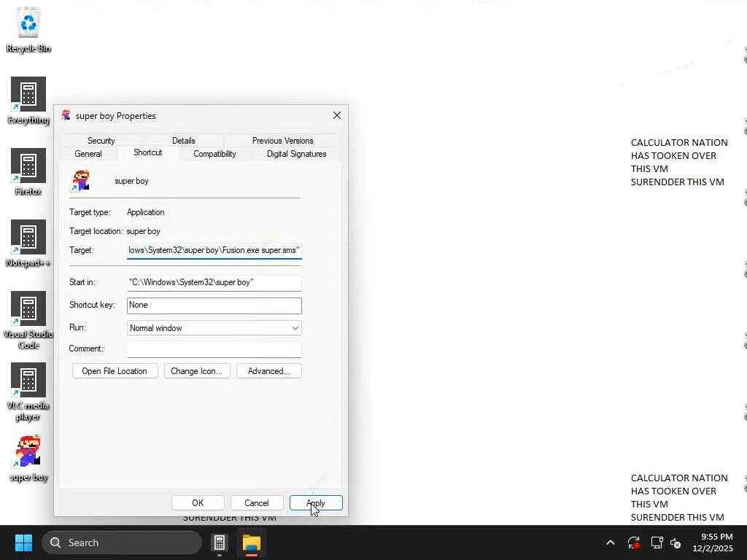The height and width of the screenshot is (560, 747).
Task: Expand the Run window mode dropdown
Action: point(214,328)
